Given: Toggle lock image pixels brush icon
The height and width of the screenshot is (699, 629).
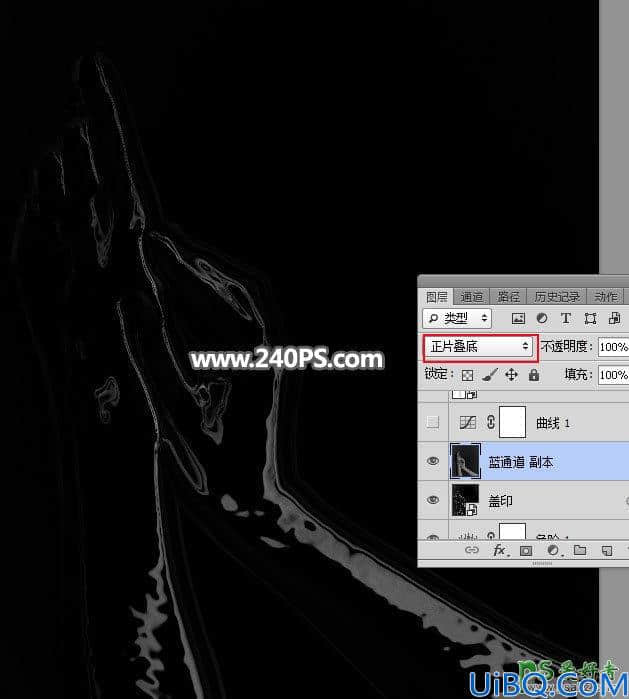Looking at the screenshot, I should [x=490, y=375].
